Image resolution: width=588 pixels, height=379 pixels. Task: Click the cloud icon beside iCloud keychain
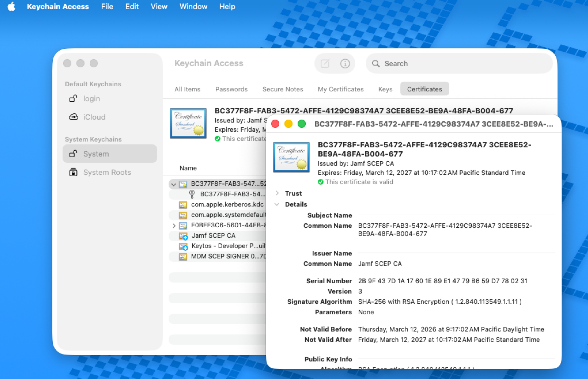73,117
